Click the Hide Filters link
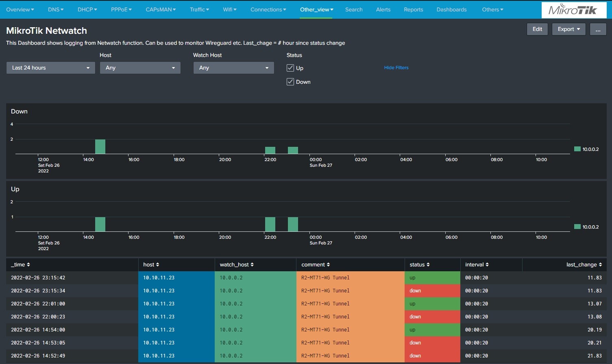Viewport: 612px width, 364px height. pos(396,68)
